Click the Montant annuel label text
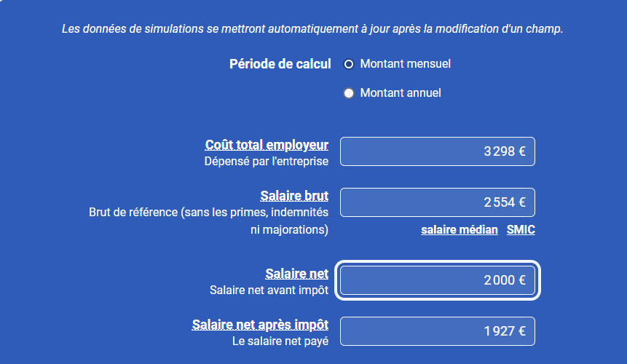627x364 pixels. 401,93
